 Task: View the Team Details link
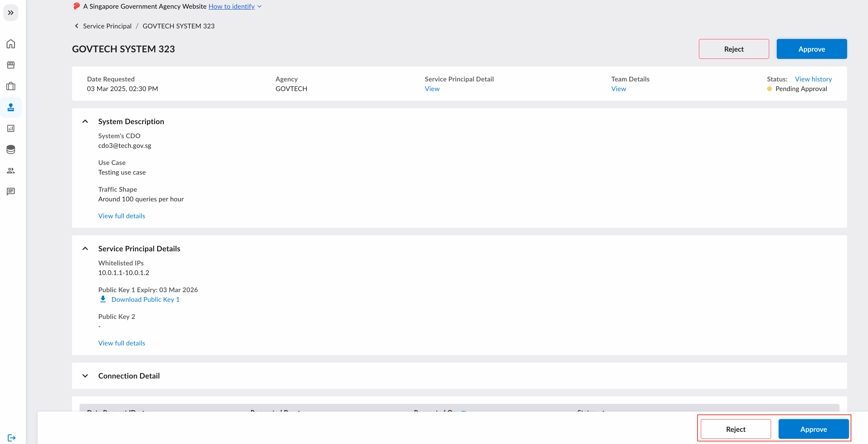click(618, 89)
